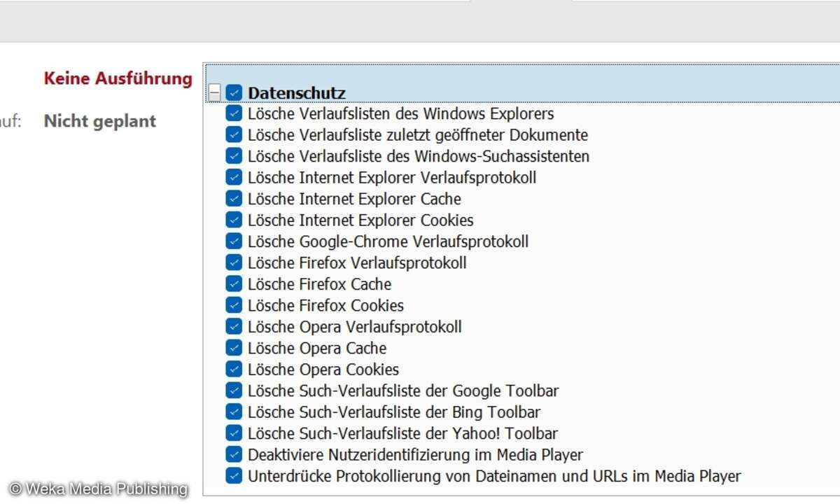
Task: Select Such-Verlaufsliste der Bing Toolbar item
Action: (x=393, y=412)
